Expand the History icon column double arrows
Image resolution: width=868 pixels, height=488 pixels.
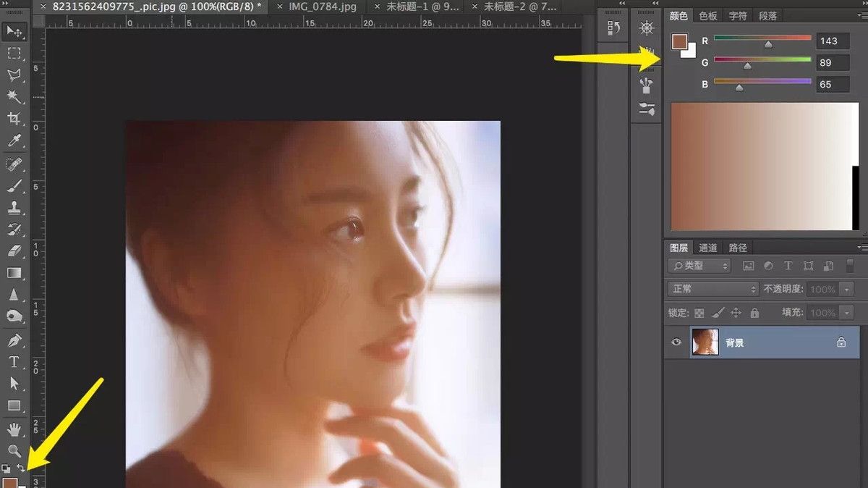tap(621, 4)
